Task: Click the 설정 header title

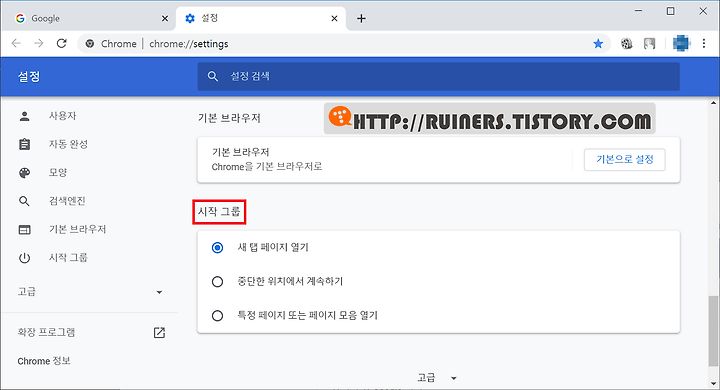Action: click(x=29, y=76)
